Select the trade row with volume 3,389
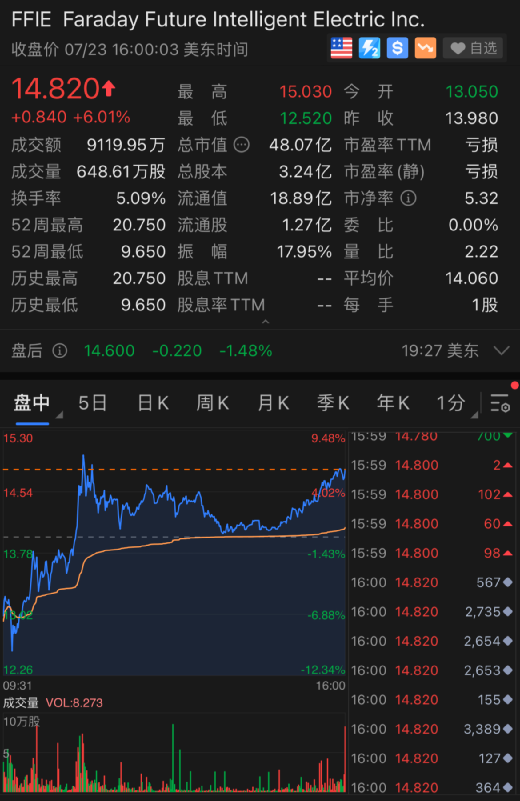This screenshot has width=520, height=801. (x=432, y=729)
